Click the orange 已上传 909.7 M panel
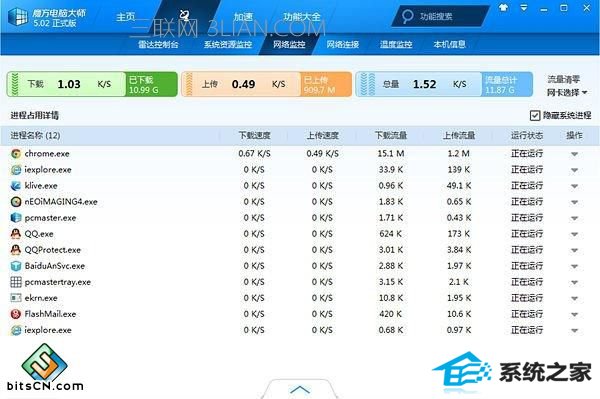 coord(326,84)
